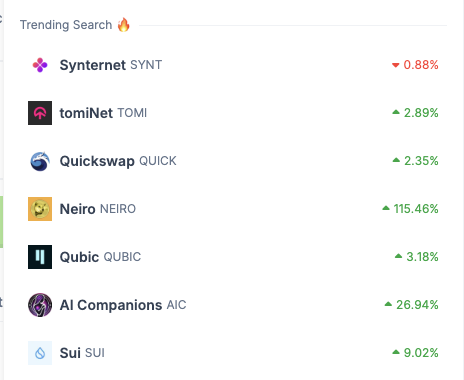Click the Trending Search heading
This screenshot has width=464, height=380.
(x=66, y=25)
